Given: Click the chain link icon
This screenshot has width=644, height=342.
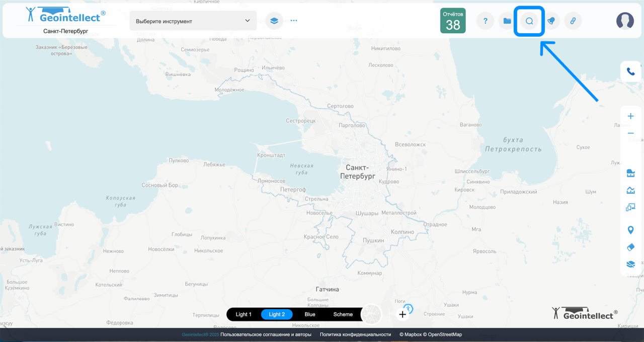Looking at the screenshot, I should pos(573,21).
